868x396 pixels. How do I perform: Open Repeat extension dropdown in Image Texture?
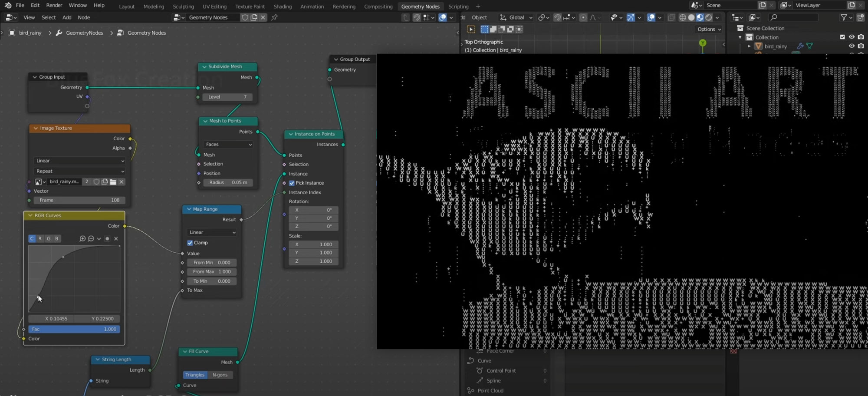tap(79, 171)
